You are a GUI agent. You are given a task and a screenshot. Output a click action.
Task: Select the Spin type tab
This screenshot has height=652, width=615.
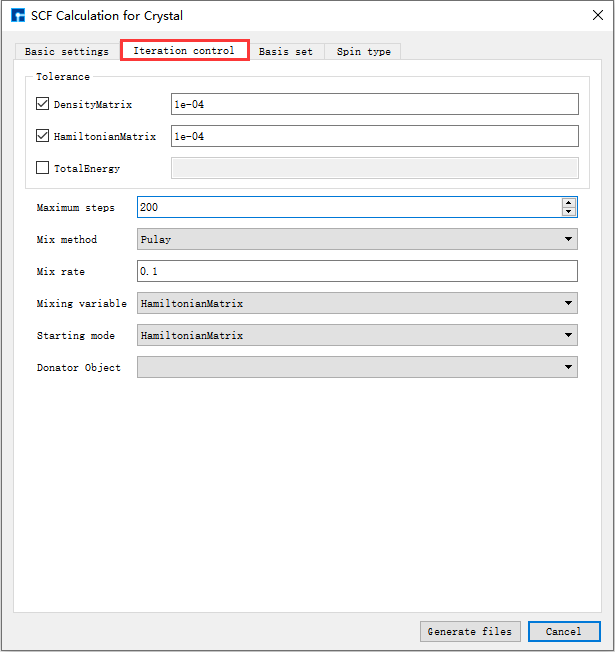pyautogui.click(x=363, y=51)
